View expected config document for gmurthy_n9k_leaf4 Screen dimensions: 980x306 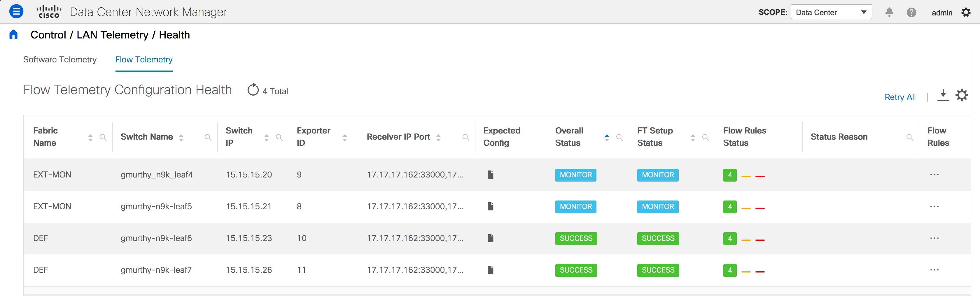coord(491,175)
